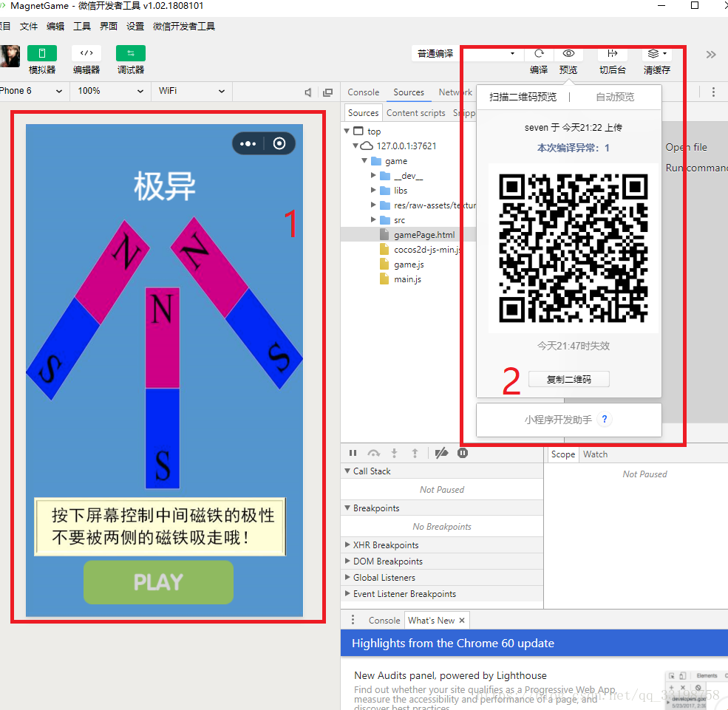The image size is (728, 710).
Task: Switch to the Scope tab
Action: pos(562,454)
